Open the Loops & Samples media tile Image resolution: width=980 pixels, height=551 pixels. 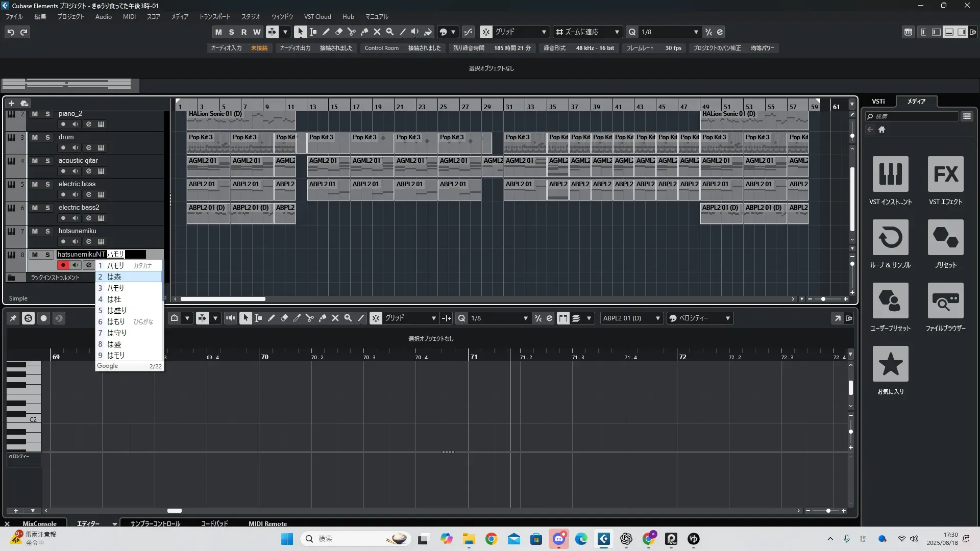[x=890, y=238]
